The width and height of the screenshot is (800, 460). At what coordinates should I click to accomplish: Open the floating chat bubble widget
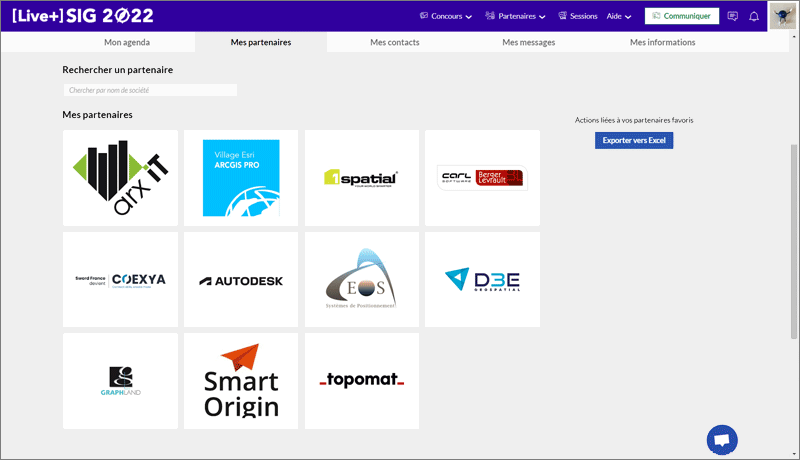click(722, 439)
